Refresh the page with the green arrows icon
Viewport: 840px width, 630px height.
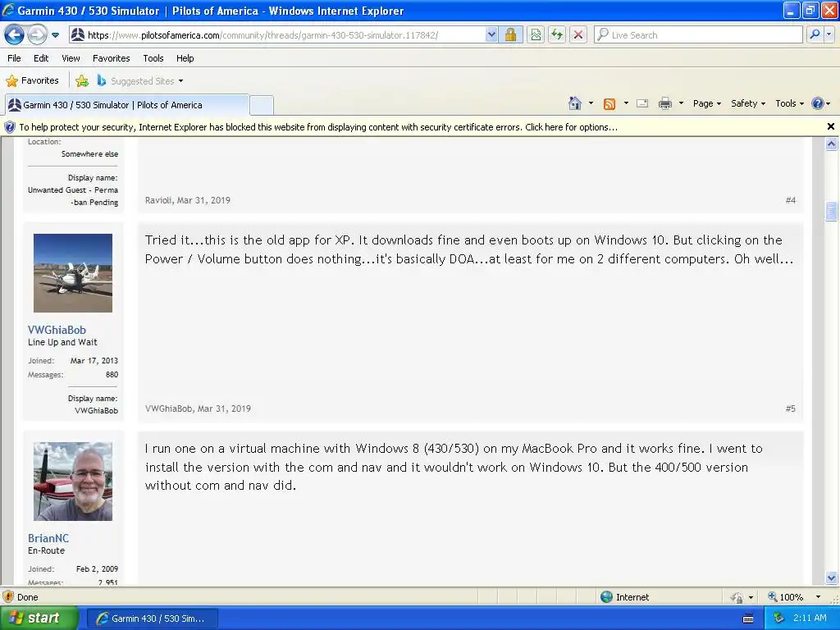pos(557,35)
